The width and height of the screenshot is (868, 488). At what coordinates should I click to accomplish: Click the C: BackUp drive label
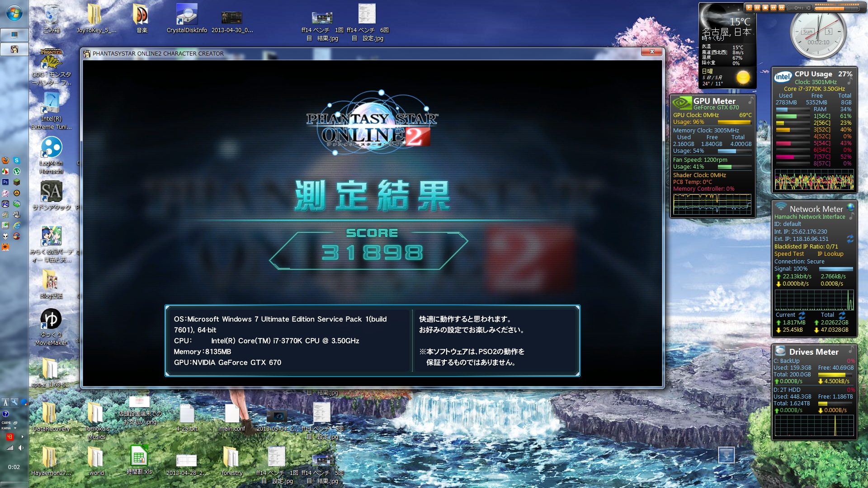(786, 361)
